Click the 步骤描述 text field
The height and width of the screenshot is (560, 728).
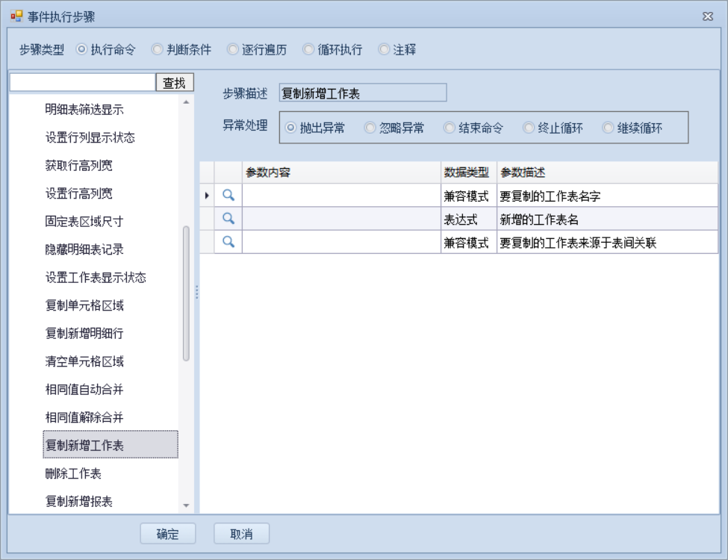pos(362,93)
